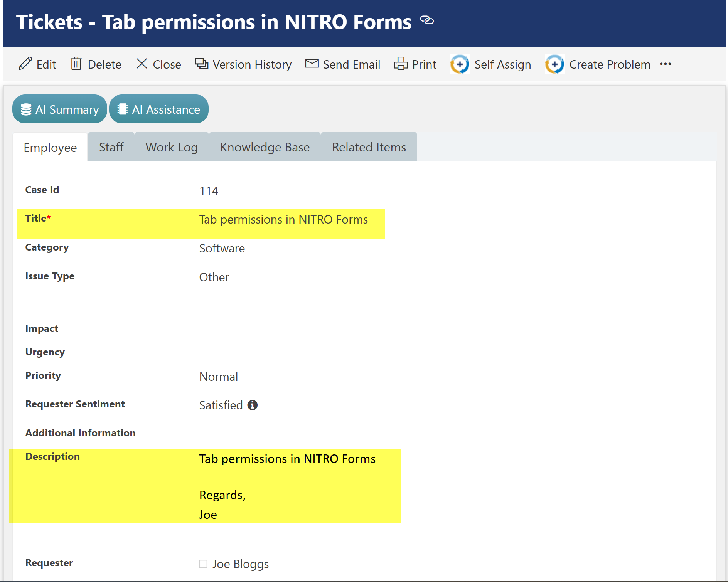Click the highlighted Description text
Screen dimensions: 728x582
[287, 459]
